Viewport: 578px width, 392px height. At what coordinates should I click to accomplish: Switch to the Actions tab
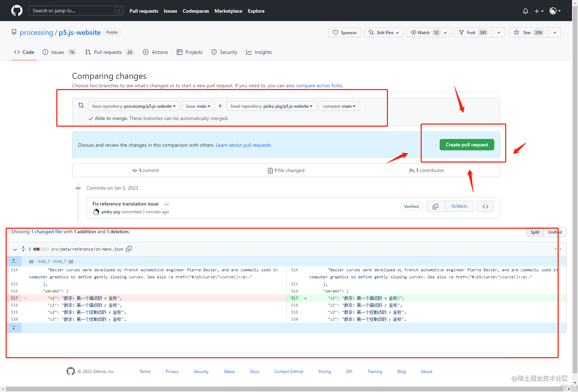155,52
